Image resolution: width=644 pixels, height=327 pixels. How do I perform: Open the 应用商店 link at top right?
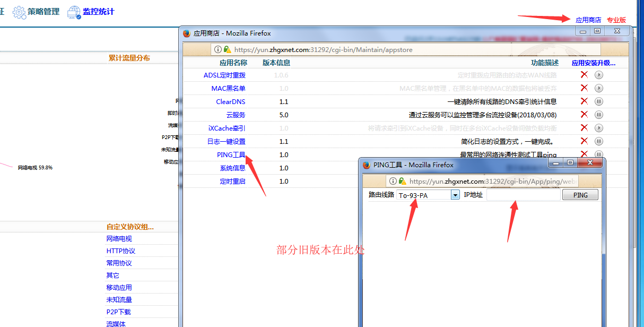point(588,20)
